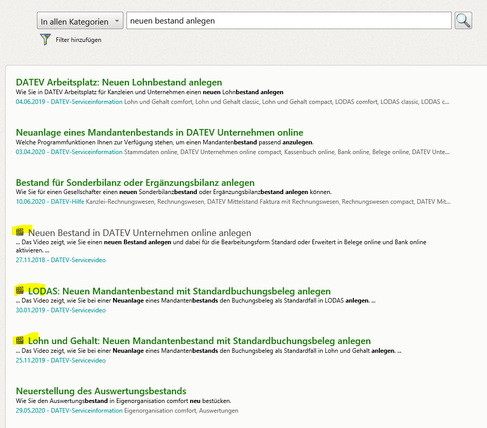Focus the search field with neuen bestand anlegen

(289, 21)
